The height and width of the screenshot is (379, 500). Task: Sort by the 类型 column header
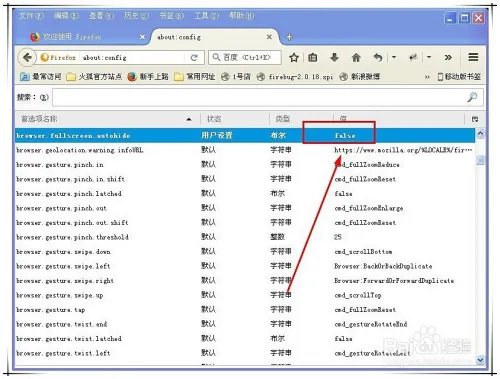(301, 119)
